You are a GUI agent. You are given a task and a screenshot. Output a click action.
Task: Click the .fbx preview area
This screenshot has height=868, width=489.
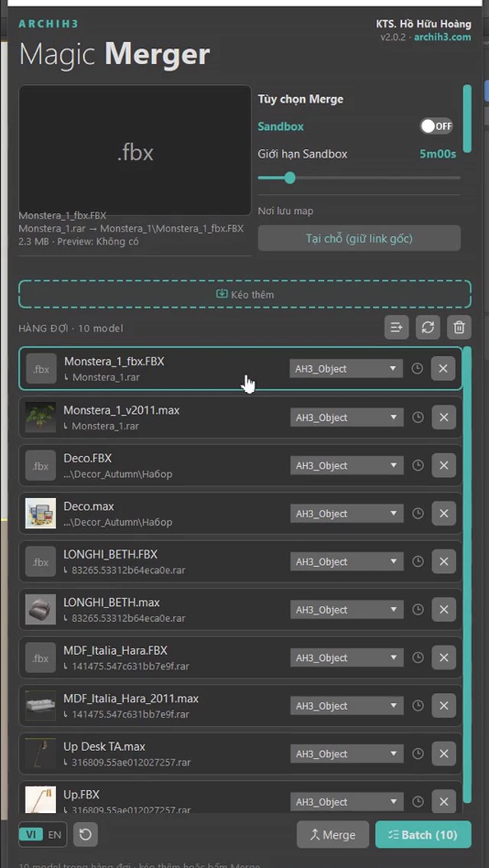(x=135, y=150)
